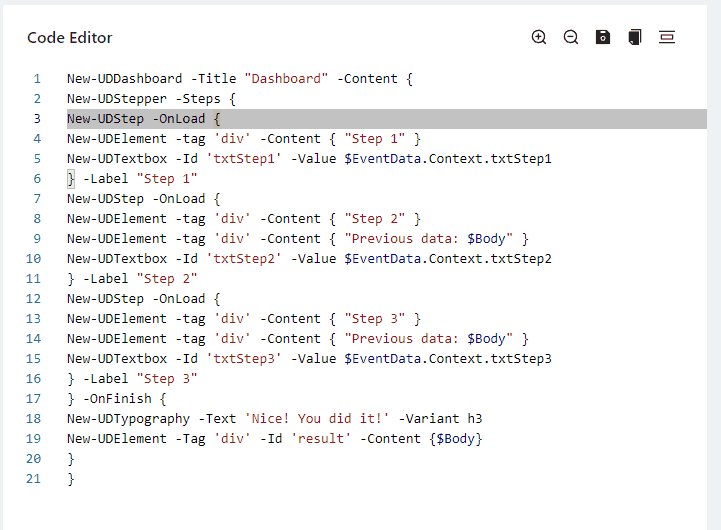Copy code using the clipboard icon
The image size is (721, 530).
coord(635,37)
